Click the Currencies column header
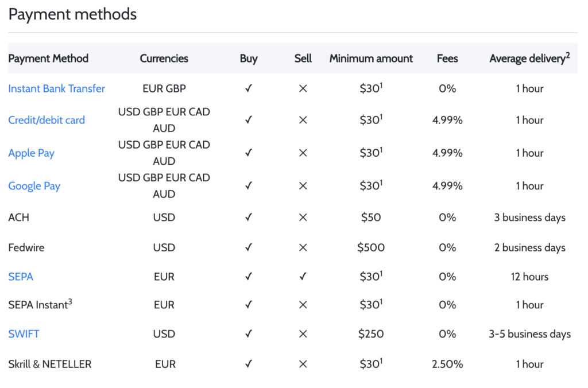This screenshot has width=588, height=388. tap(164, 59)
